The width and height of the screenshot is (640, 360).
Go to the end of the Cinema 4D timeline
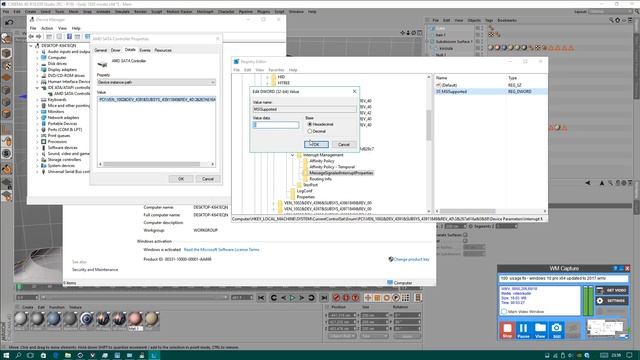pyautogui.click(x=324, y=298)
